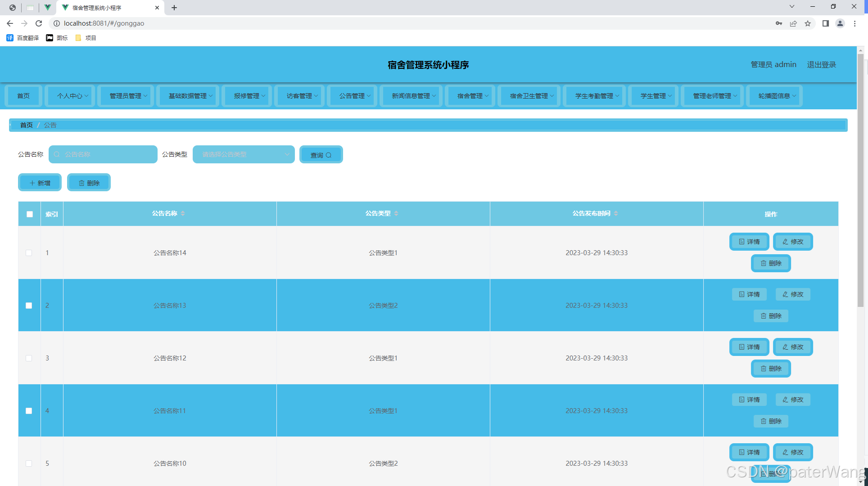
Task: Check the checkbox for row 4 公告名称11
Action: point(29,411)
